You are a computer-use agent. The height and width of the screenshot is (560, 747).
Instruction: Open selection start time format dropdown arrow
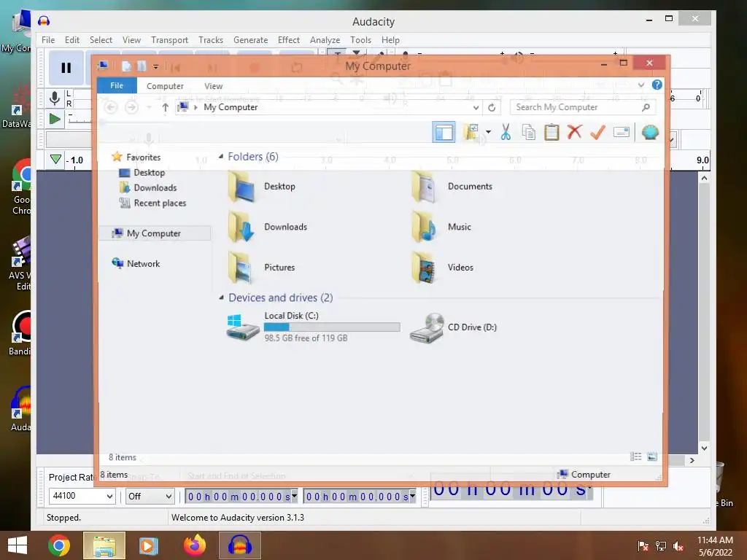295,496
